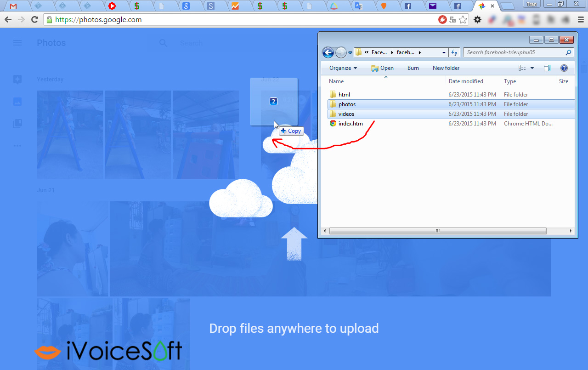Open the Assistant icon in Photos sidebar
588x370 pixels.
pos(17,79)
